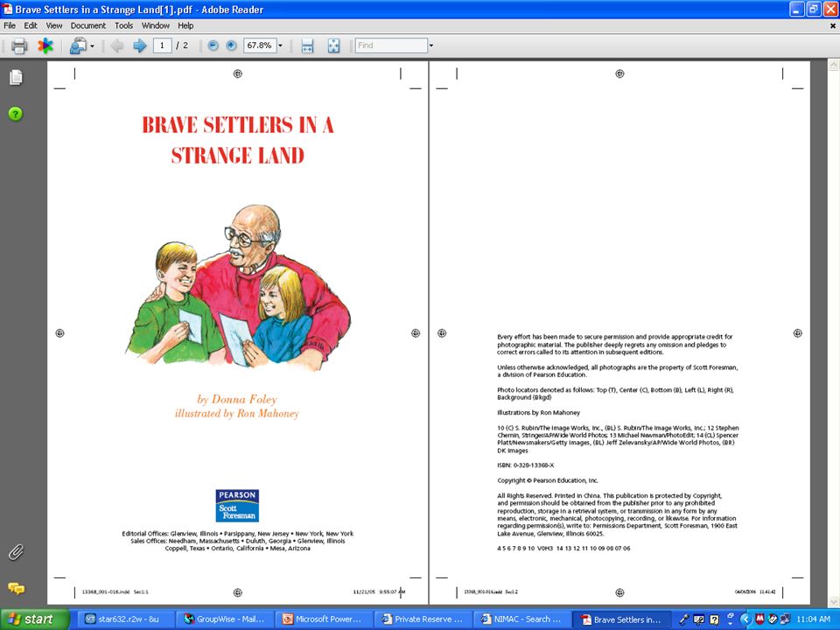This screenshot has height=630, width=840.
Task: Select the fit page icon
Action: click(333, 46)
